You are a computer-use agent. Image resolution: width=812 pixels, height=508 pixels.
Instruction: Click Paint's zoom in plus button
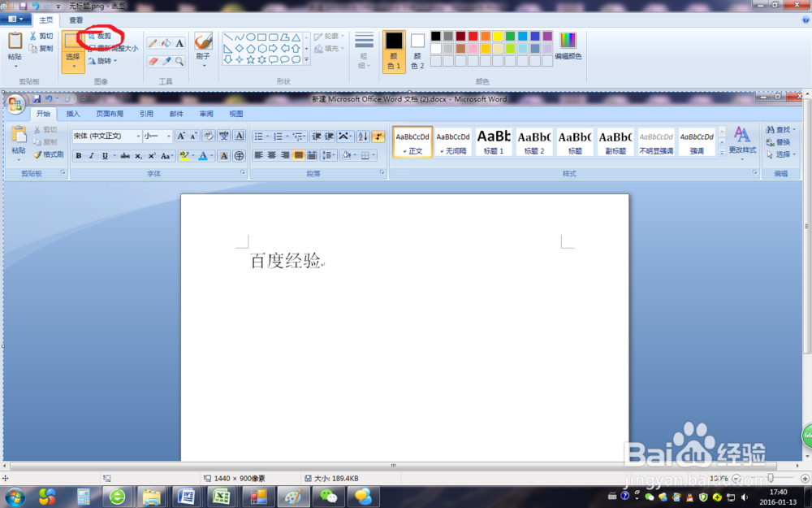pos(806,478)
